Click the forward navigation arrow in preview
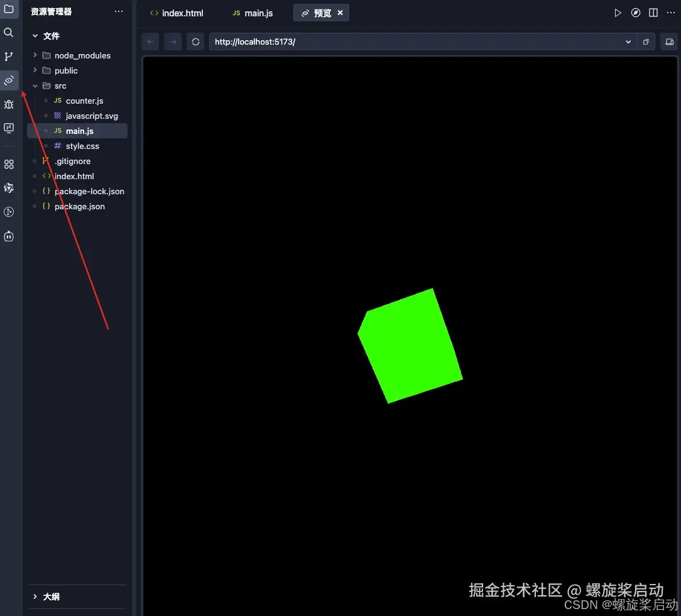The height and width of the screenshot is (616, 681). [x=173, y=41]
